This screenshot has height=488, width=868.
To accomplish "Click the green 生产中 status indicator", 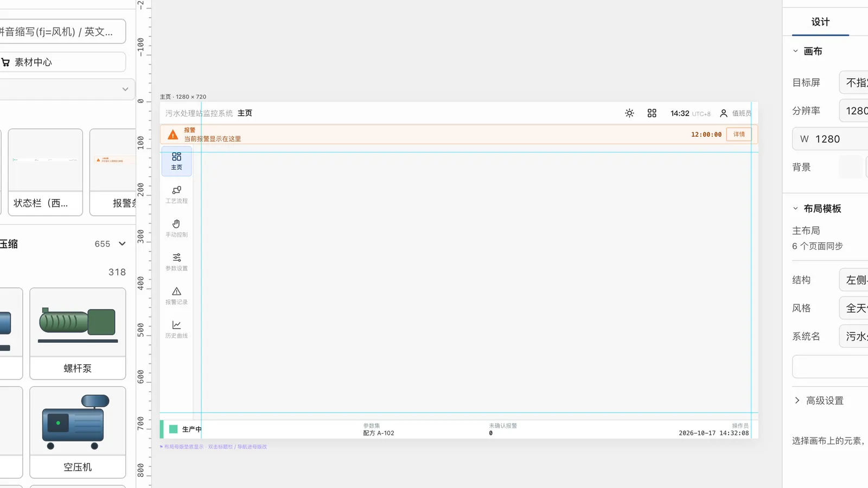I will point(174,429).
